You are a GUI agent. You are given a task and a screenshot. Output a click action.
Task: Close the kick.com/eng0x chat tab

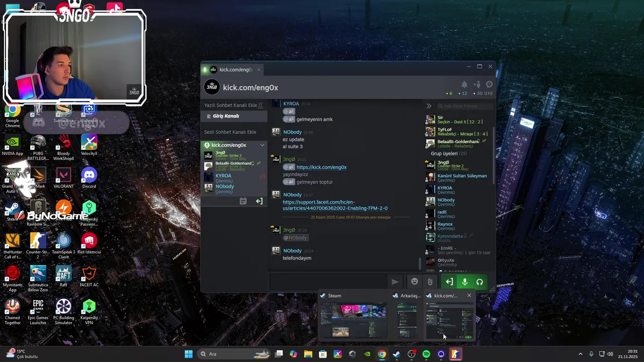click(259, 70)
